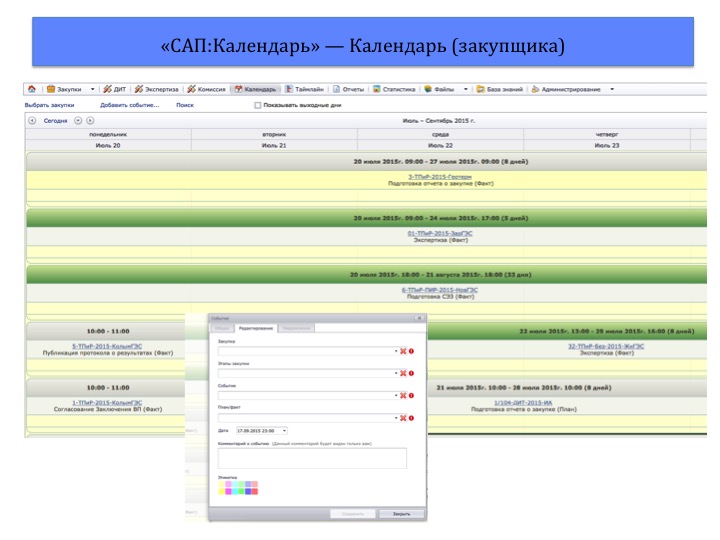Open the План/факт combo box dropdown
The width and height of the screenshot is (720, 540).
(x=396, y=418)
